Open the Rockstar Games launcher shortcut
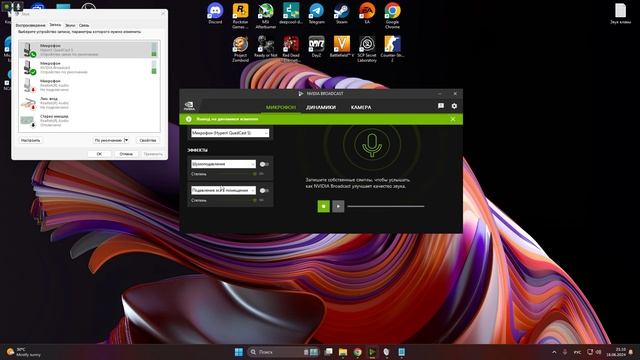Viewport: 640px width, 360px height. [240, 16]
